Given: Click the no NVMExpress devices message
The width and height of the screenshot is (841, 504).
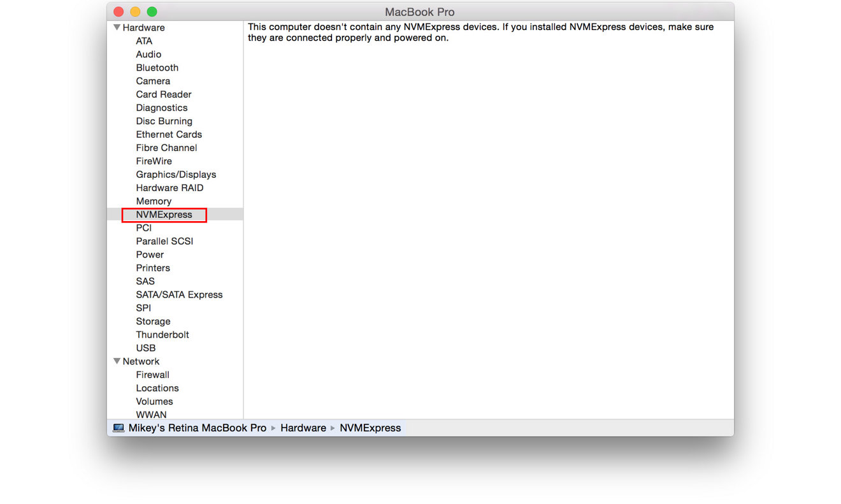Looking at the screenshot, I should point(480,32).
